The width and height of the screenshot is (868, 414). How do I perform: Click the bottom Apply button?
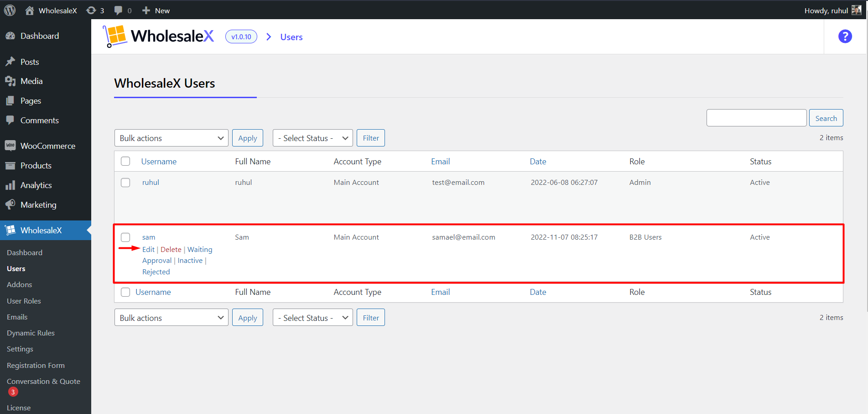point(248,318)
